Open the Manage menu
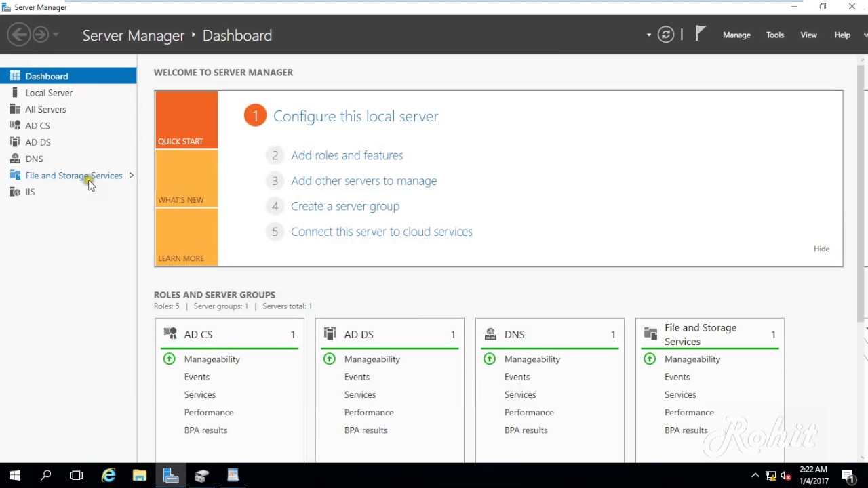Screen dimensions: 868x488 point(736,35)
